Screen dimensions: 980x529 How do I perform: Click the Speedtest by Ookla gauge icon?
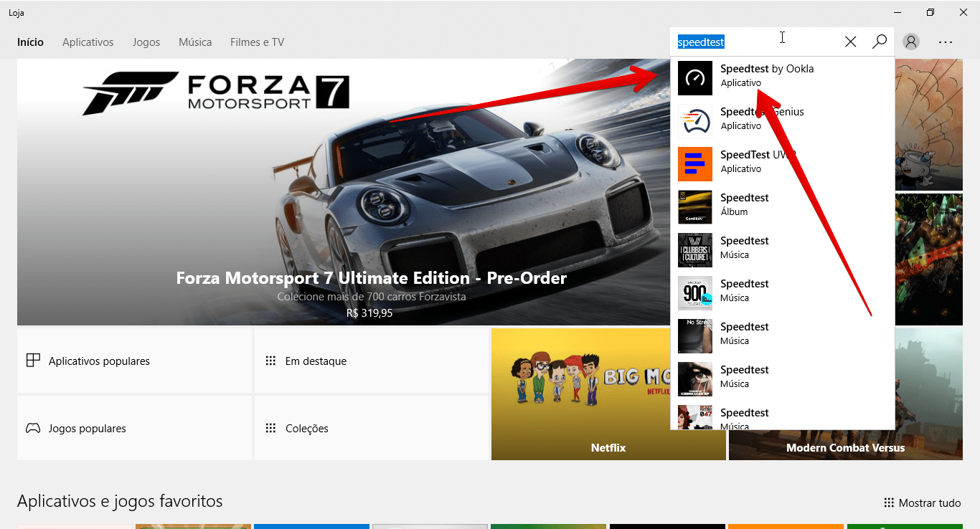coord(695,78)
